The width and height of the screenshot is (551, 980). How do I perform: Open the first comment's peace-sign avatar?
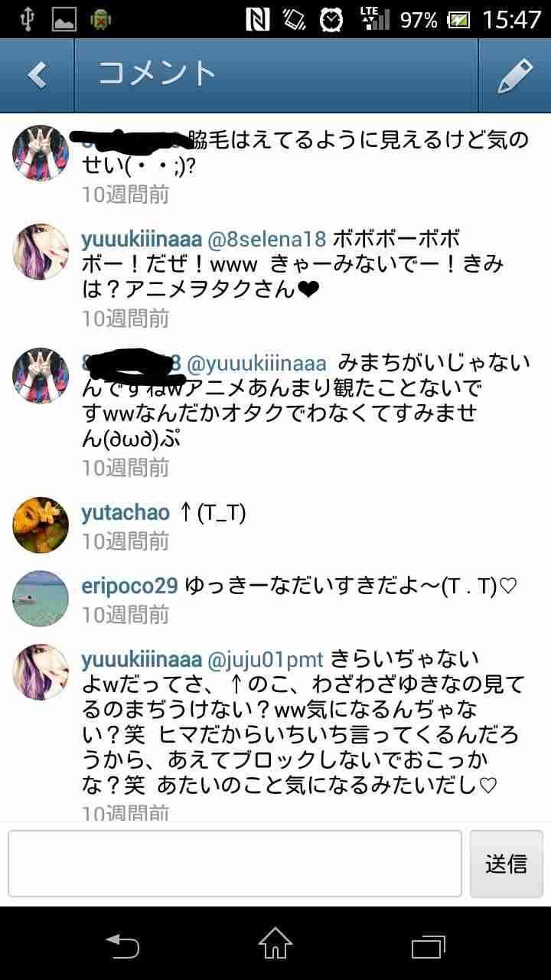41,152
